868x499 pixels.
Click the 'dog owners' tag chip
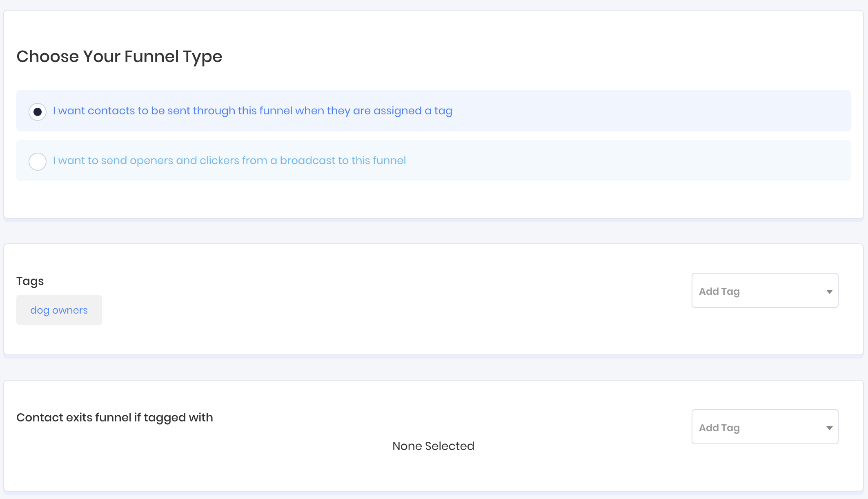pyautogui.click(x=59, y=310)
